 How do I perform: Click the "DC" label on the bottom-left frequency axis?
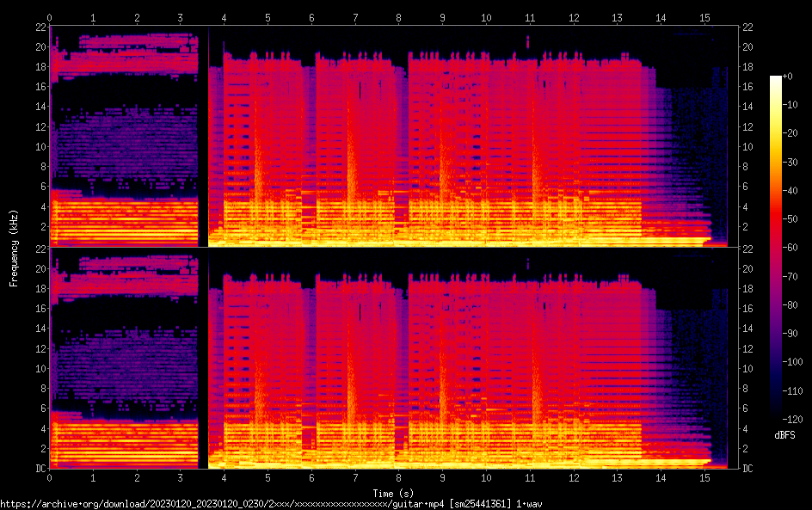[x=40, y=469]
